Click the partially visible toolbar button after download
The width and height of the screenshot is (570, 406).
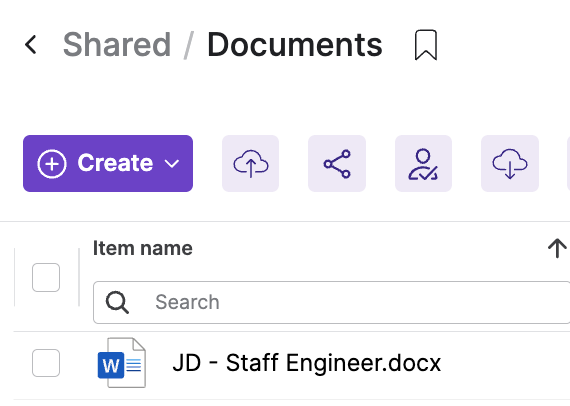[569, 163]
